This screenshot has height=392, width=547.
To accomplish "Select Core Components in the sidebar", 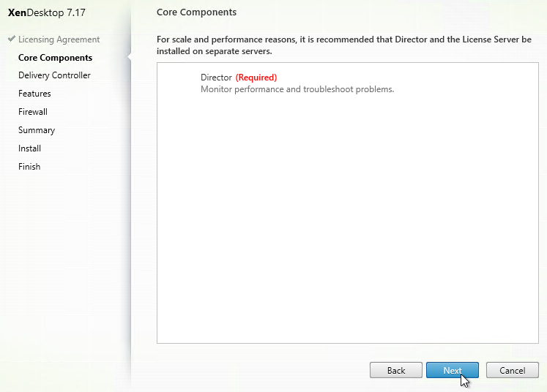I will pyautogui.click(x=55, y=58).
